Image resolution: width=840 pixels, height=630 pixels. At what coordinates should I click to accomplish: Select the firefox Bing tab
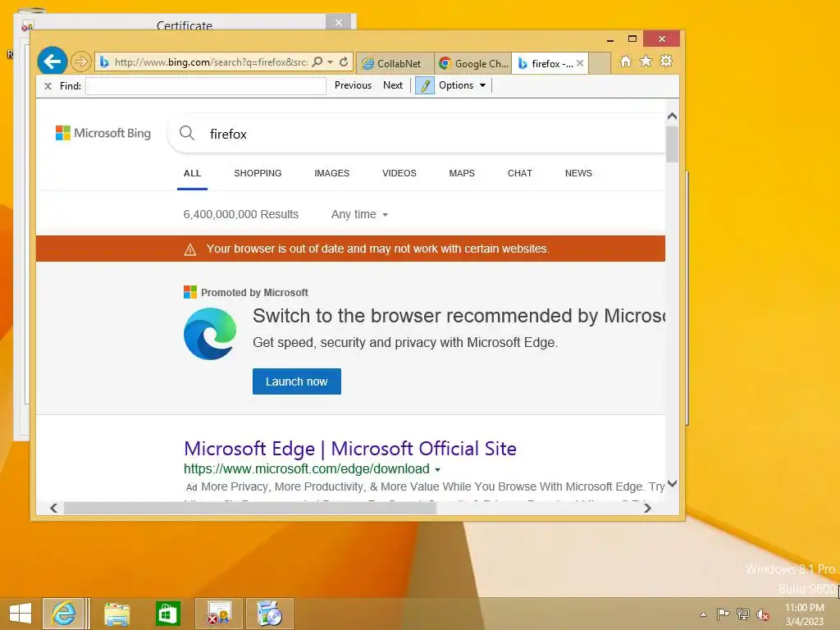[546, 64]
